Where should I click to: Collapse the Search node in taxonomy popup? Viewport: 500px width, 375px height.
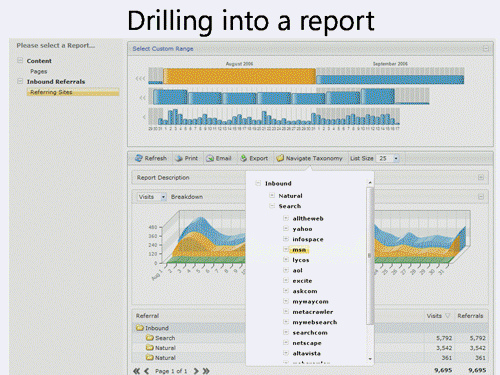[x=272, y=206]
